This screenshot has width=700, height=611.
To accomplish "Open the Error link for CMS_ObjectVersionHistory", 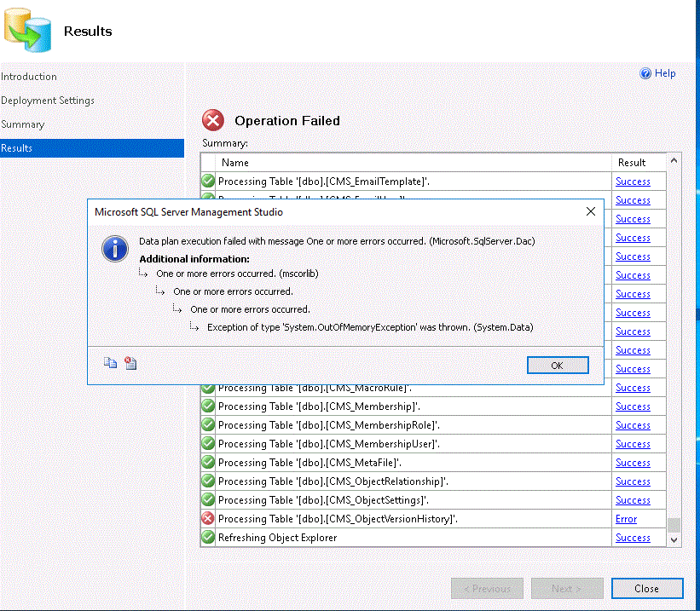I will click(625, 518).
